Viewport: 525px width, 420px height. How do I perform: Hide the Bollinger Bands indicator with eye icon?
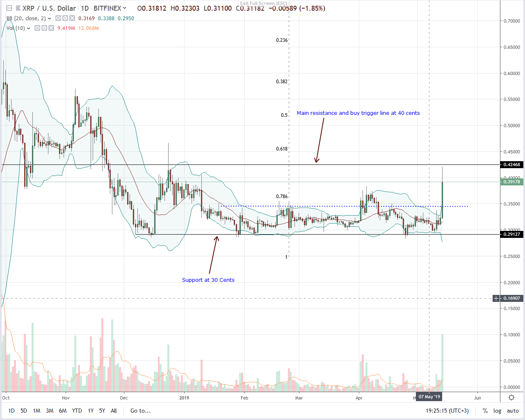coord(58,18)
